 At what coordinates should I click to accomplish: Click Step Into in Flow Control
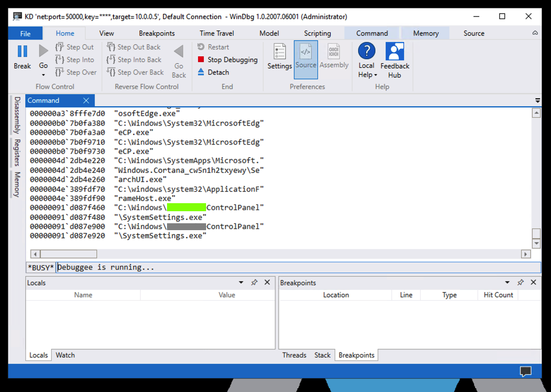pyautogui.click(x=75, y=60)
